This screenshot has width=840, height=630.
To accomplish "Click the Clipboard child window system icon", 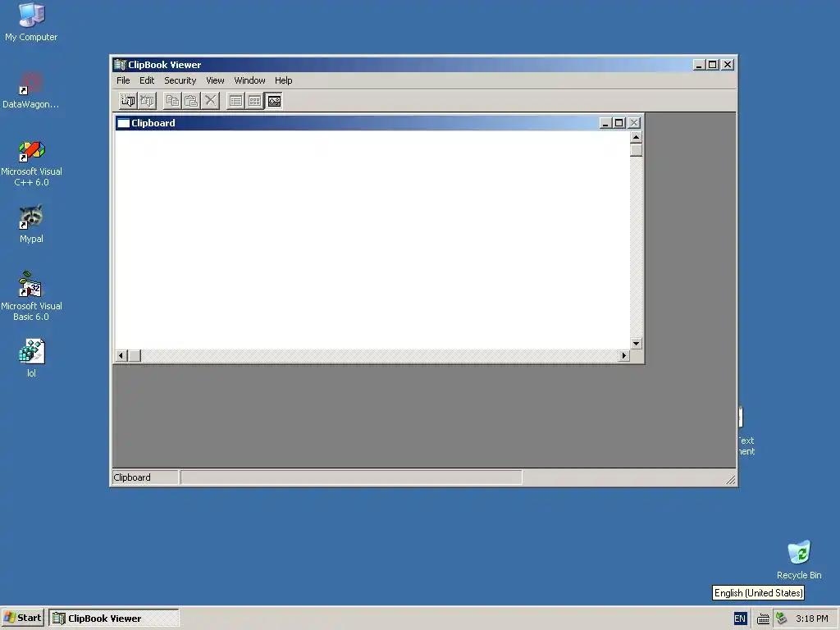I will 123,123.
